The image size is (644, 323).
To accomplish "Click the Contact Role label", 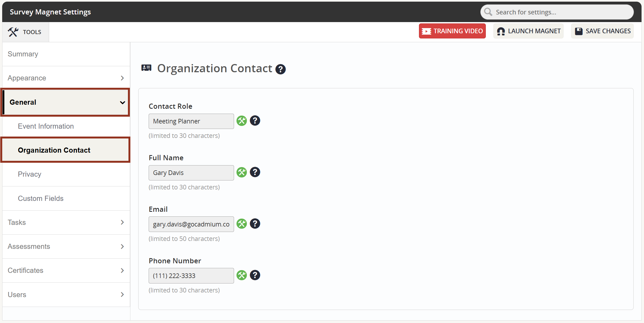I will tap(170, 106).
